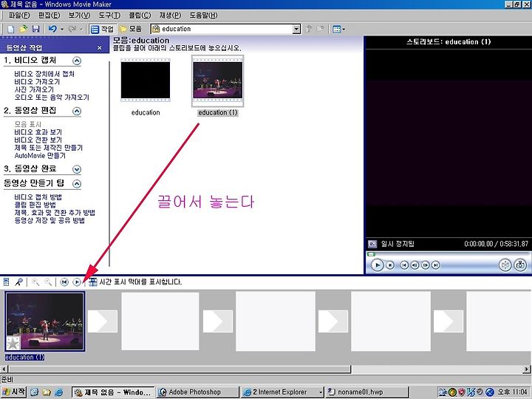This screenshot has height=399, width=532.
Task: Click the storyboard horizontal scrollbar
Action: point(180,369)
